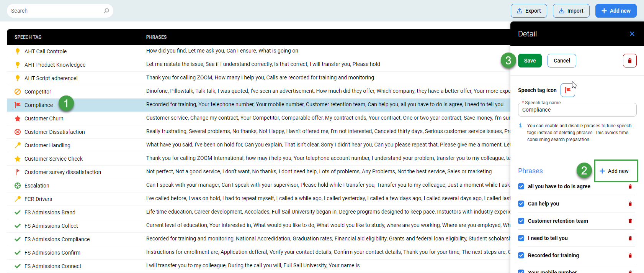Disable the 'Can help you' phrase checkbox

[x=521, y=204]
